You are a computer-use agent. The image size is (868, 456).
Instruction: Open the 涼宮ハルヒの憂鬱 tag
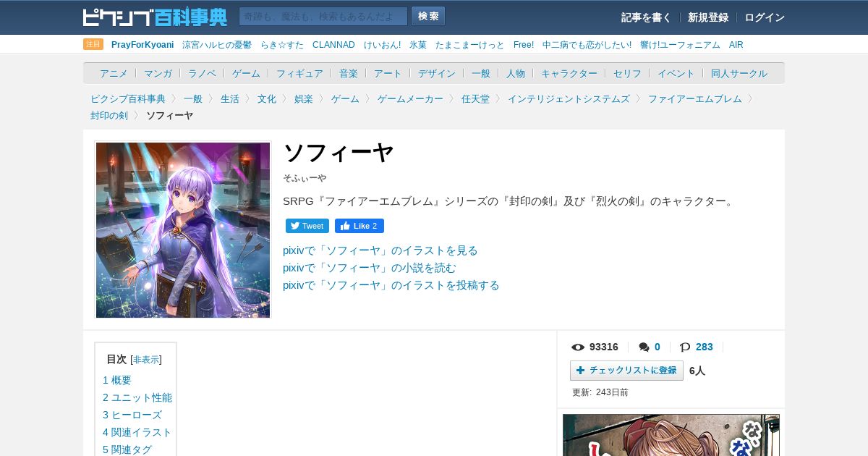tap(217, 45)
